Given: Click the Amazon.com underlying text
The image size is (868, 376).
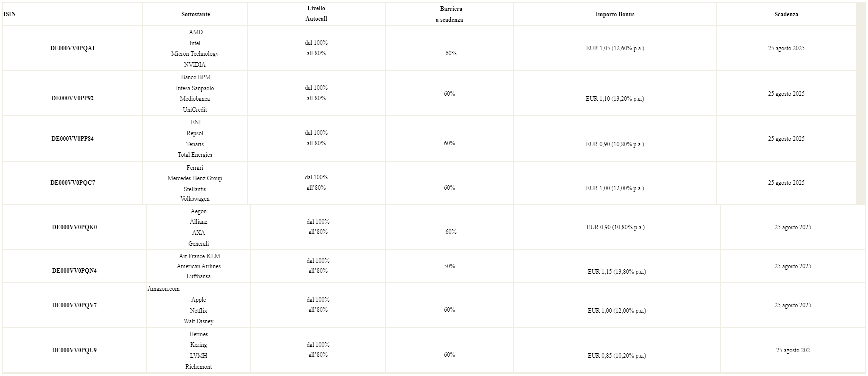Looking at the screenshot, I should tap(163, 289).
